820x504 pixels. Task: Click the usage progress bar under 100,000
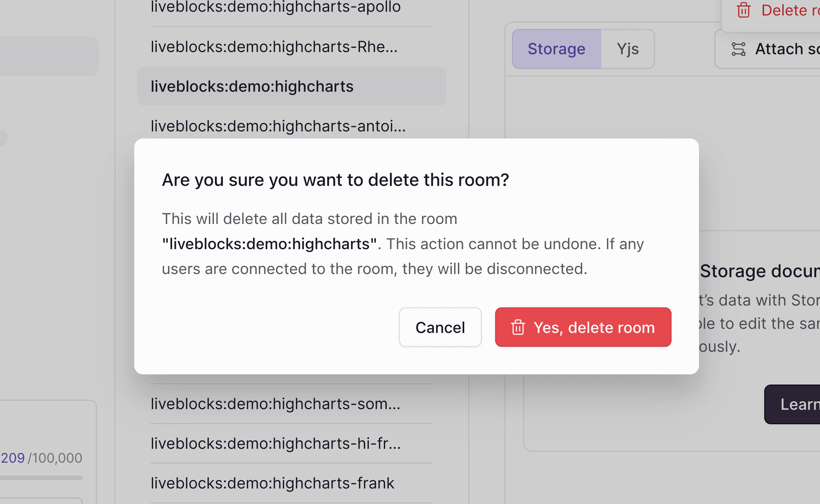point(41,478)
